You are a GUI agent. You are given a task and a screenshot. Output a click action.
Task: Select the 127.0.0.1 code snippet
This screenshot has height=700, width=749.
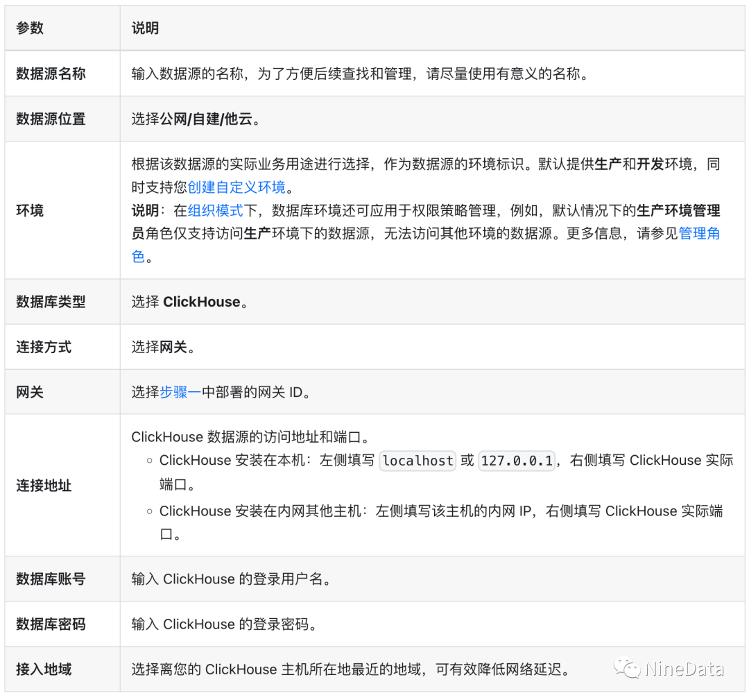click(x=517, y=461)
